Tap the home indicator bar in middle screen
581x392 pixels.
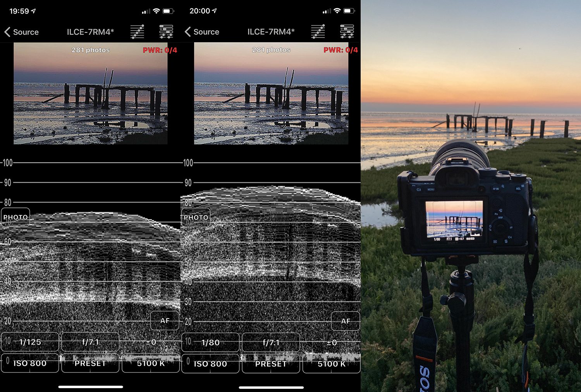click(x=271, y=387)
